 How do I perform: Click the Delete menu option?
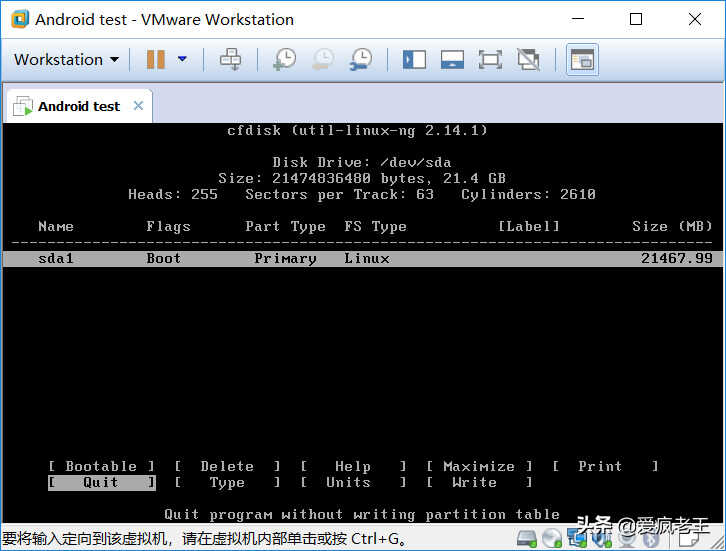227,466
